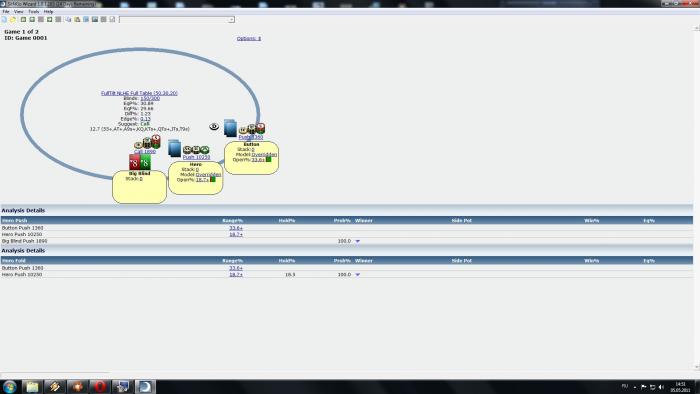Click 'Button Push 1360' row in Hero Fold table

click(346, 268)
